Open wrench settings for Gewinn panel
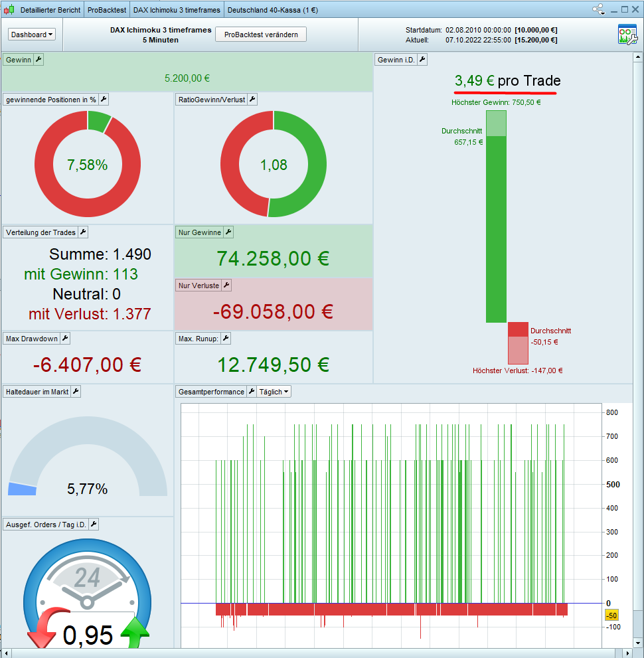Viewport: 644px width, 658px height. coord(39,60)
